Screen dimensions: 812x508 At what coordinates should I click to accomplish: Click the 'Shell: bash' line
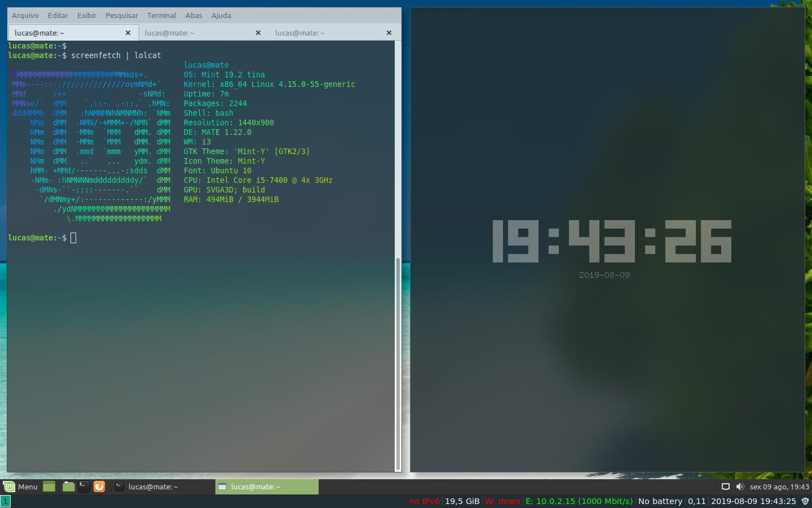[x=208, y=113]
